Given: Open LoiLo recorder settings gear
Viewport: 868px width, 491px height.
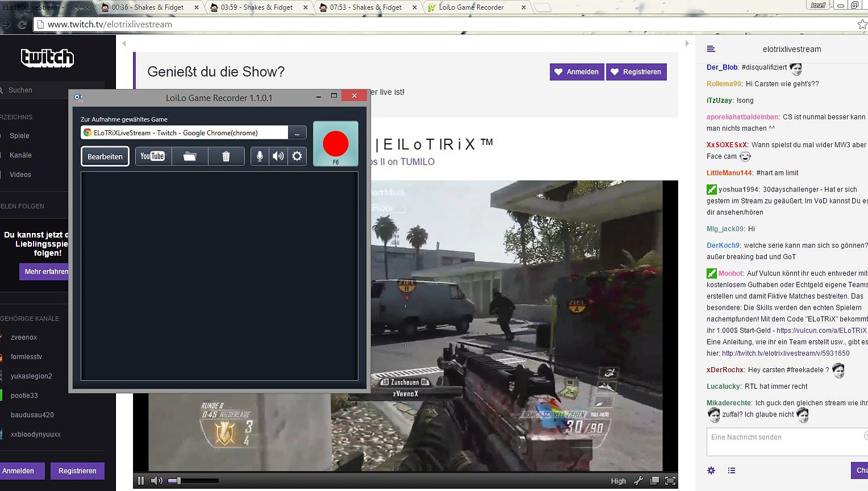Looking at the screenshot, I should click(297, 156).
